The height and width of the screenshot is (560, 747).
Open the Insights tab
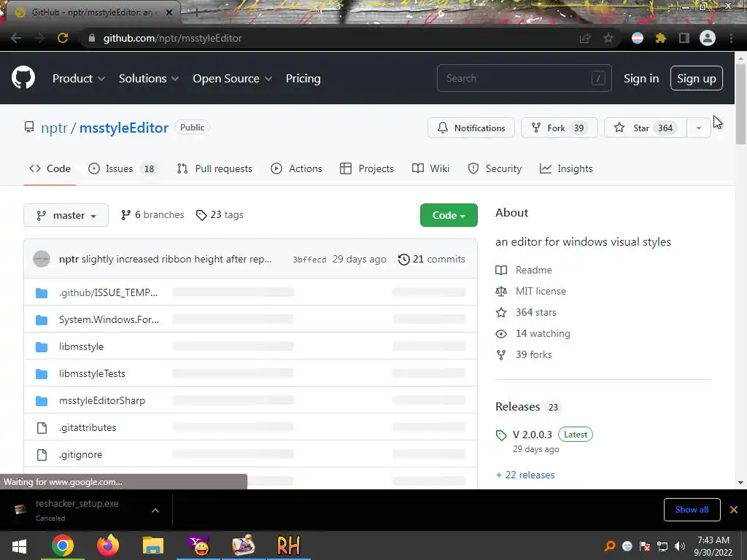pyautogui.click(x=566, y=168)
